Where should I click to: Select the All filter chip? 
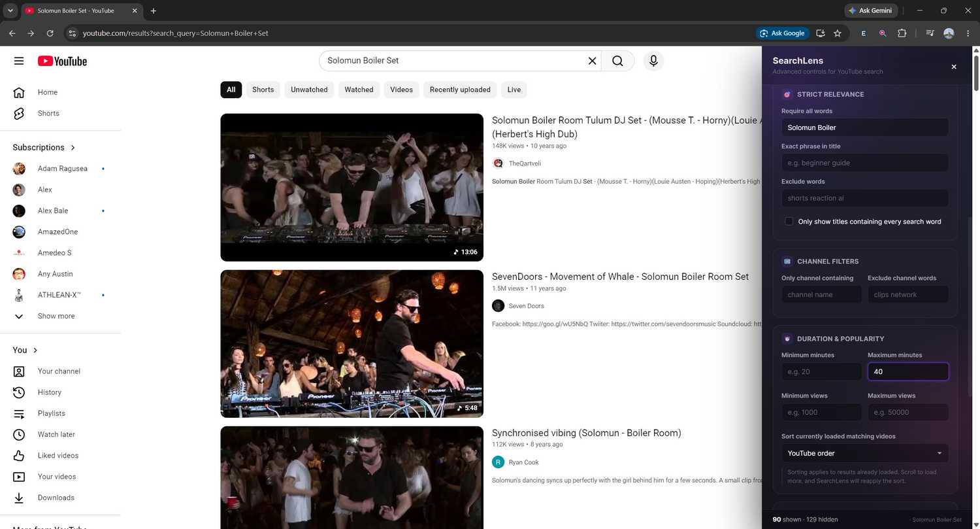(231, 90)
